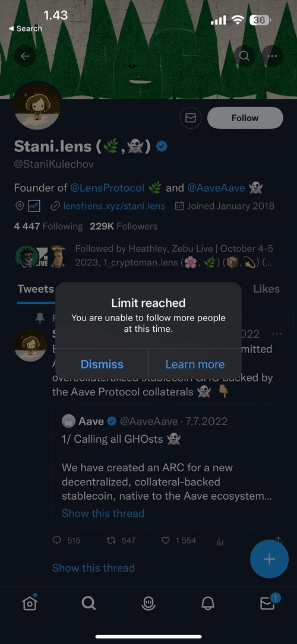This screenshot has width=297, height=644.
Task: Tap the back arrow icon
Action: 24,56
